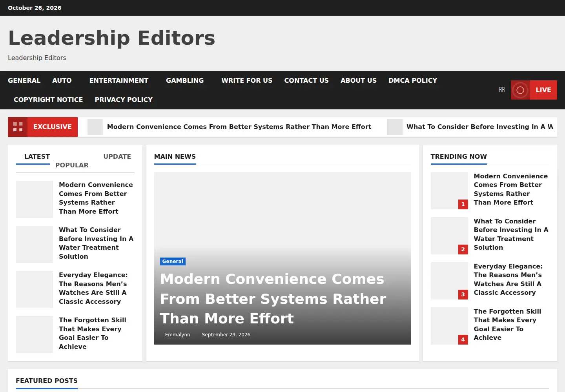Screen dimensions: 565x392
Task: Click the Trending Now heading
Action: [x=459, y=156]
